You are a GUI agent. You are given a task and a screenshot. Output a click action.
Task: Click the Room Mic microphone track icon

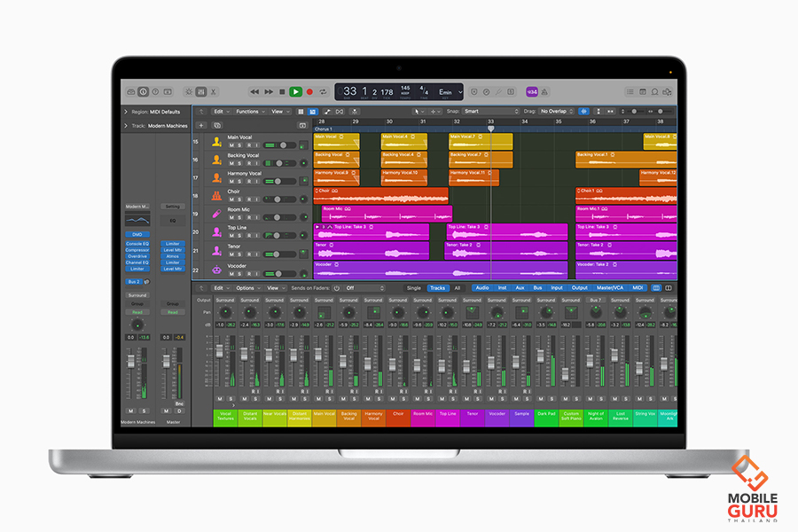[x=217, y=214]
